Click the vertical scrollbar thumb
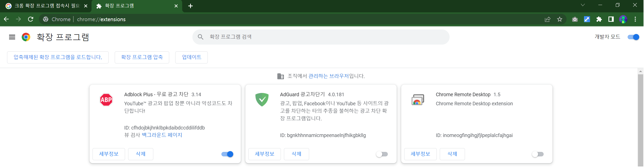Image resolution: width=644 pixels, height=168 pixels. (640, 120)
